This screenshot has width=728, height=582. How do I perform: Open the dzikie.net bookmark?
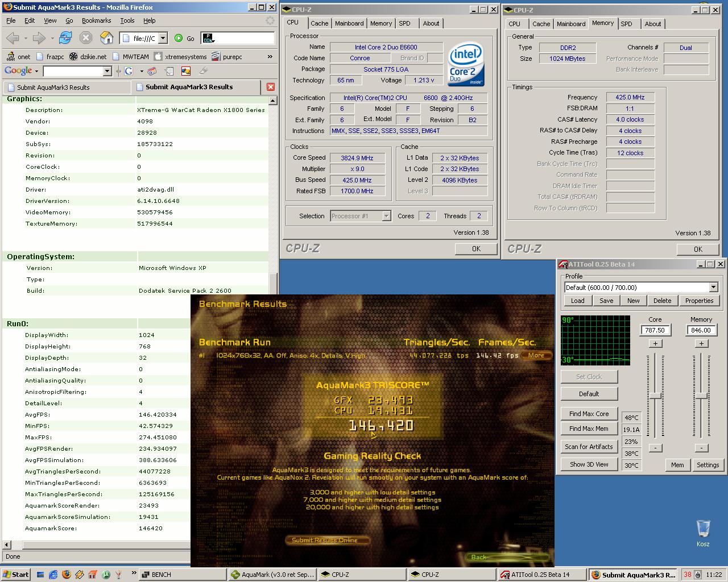tap(88, 56)
